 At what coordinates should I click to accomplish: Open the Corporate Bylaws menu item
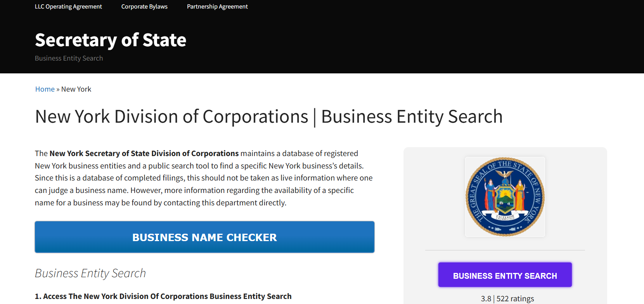tap(144, 6)
